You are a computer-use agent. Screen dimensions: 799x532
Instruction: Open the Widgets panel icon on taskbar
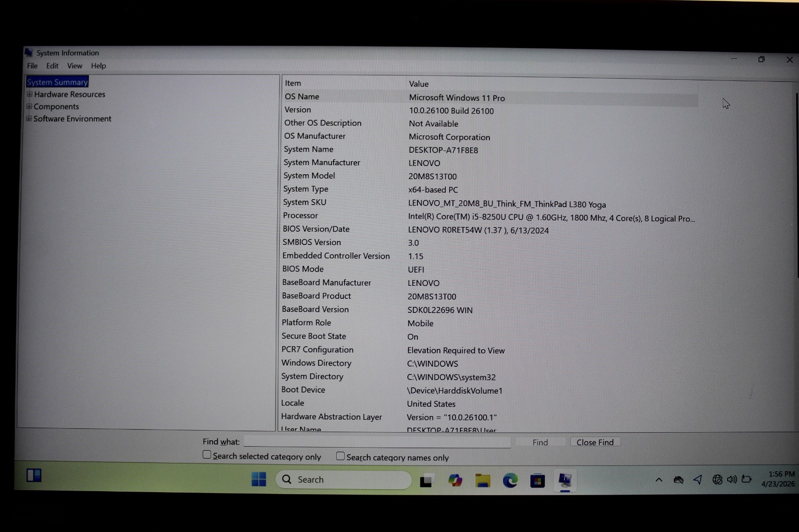tap(34, 475)
